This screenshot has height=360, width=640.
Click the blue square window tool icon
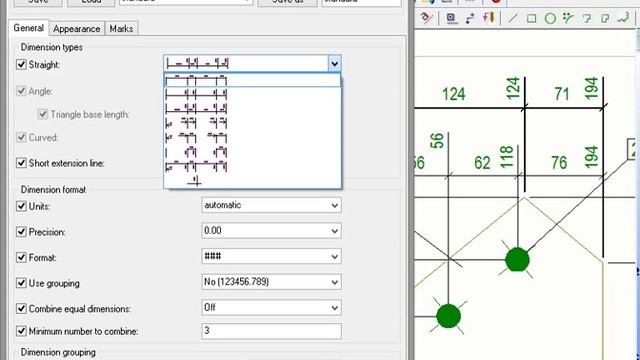click(451, 18)
